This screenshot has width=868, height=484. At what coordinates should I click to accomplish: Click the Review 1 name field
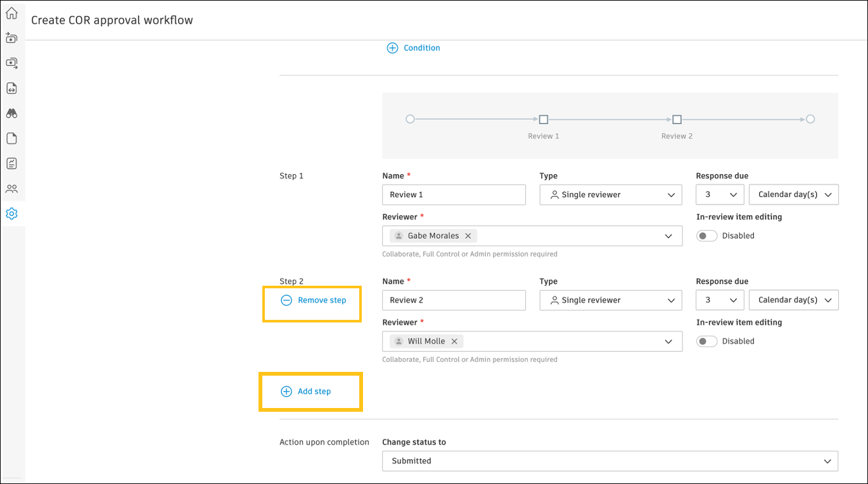coord(454,195)
